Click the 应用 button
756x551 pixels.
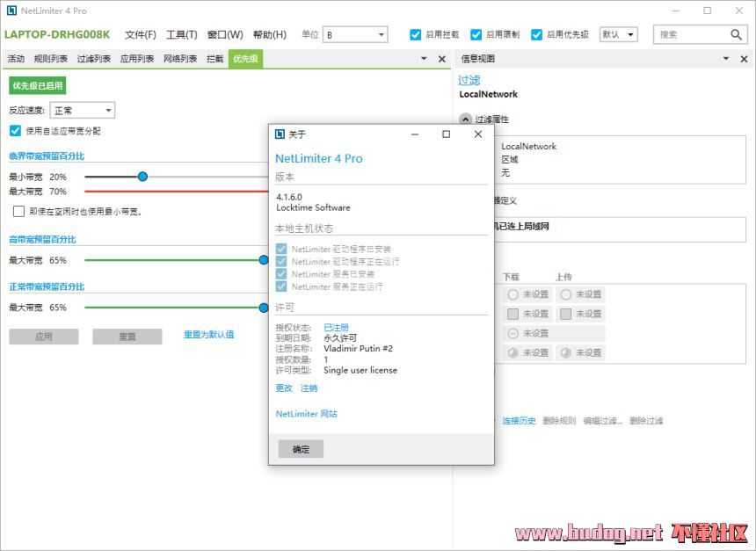[x=44, y=337]
